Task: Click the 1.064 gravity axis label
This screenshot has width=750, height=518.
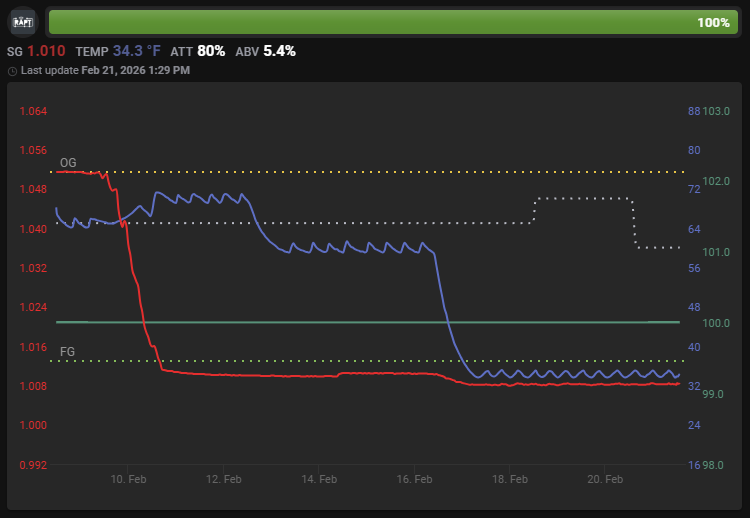Action: [33, 111]
